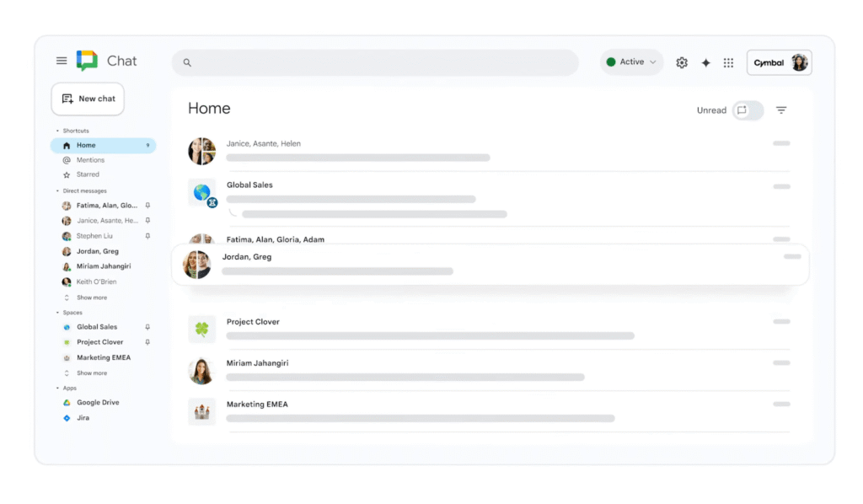
Task: Open the hamburger main menu
Action: pyautogui.click(x=62, y=61)
